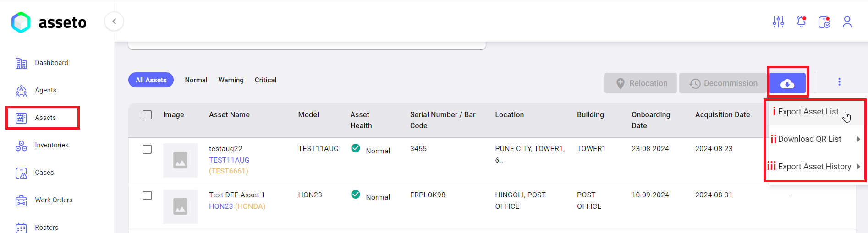
Task: Check the testaug22 row checkbox
Action: 147,149
